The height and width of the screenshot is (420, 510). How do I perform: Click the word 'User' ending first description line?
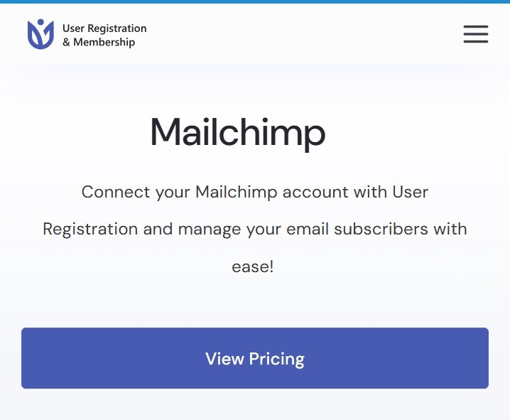(x=411, y=192)
